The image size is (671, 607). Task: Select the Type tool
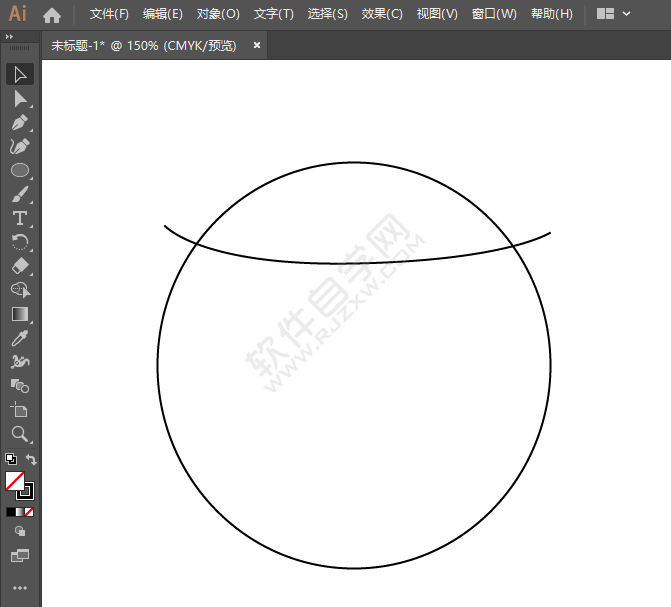click(19, 218)
